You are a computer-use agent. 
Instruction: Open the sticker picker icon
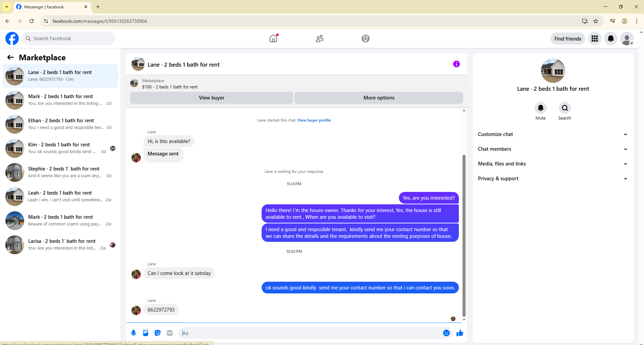[158, 333]
